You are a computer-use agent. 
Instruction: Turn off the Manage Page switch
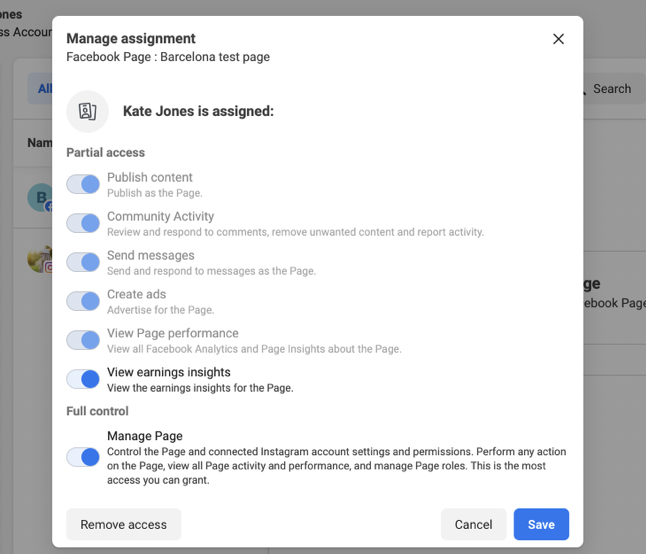pyautogui.click(x=83, y=457)
